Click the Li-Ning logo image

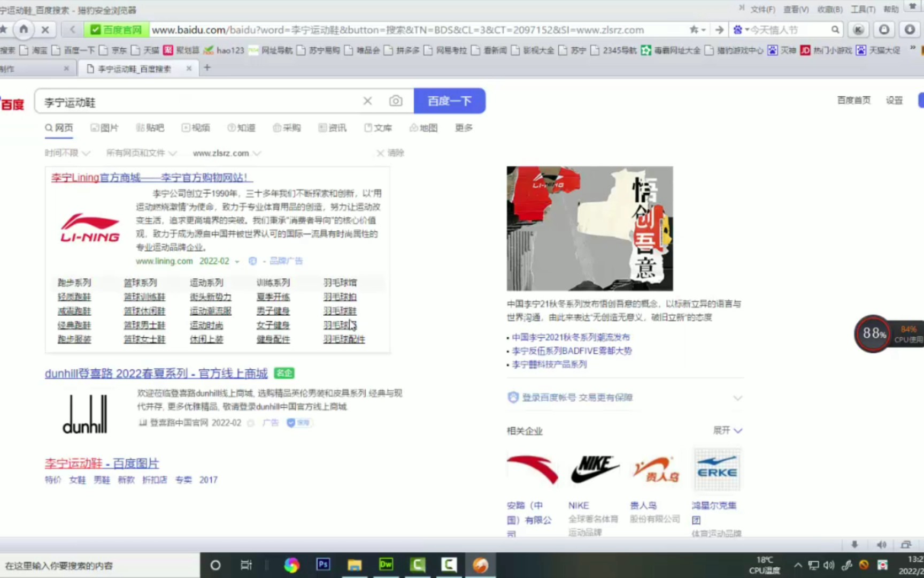point(90,229)
